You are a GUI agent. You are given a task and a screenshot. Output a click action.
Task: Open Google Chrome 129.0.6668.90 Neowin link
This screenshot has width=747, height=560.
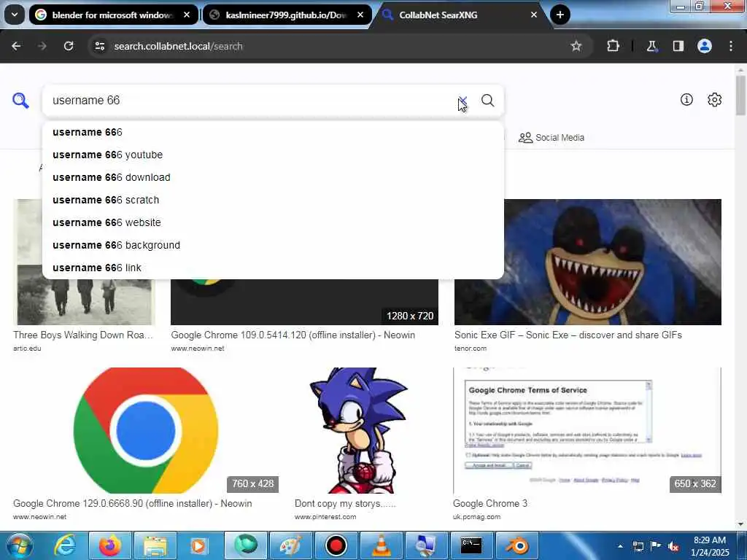133,503
